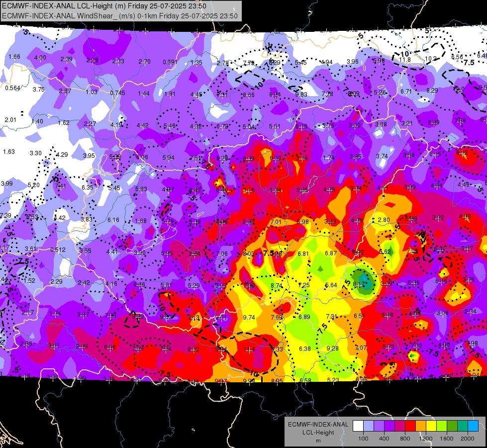The height and width of the screenshot is (448, 487).
Task: Click the legend title ECMWF-INDEX-ANAL
Action: pyautogui.click(x=318, y=425)
